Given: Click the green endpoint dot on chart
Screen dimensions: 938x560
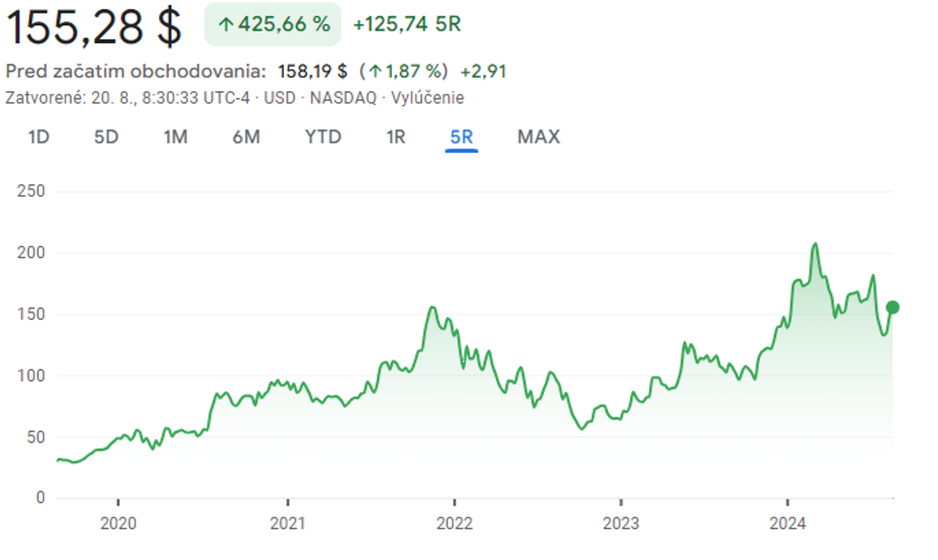Looking at the screenshot, I should tap(893, 307).
